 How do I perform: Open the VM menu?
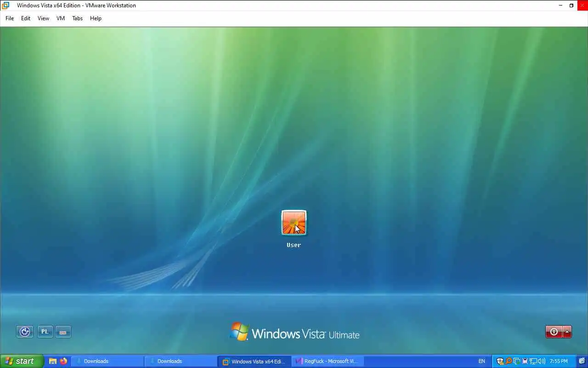(x=61, y=18)
